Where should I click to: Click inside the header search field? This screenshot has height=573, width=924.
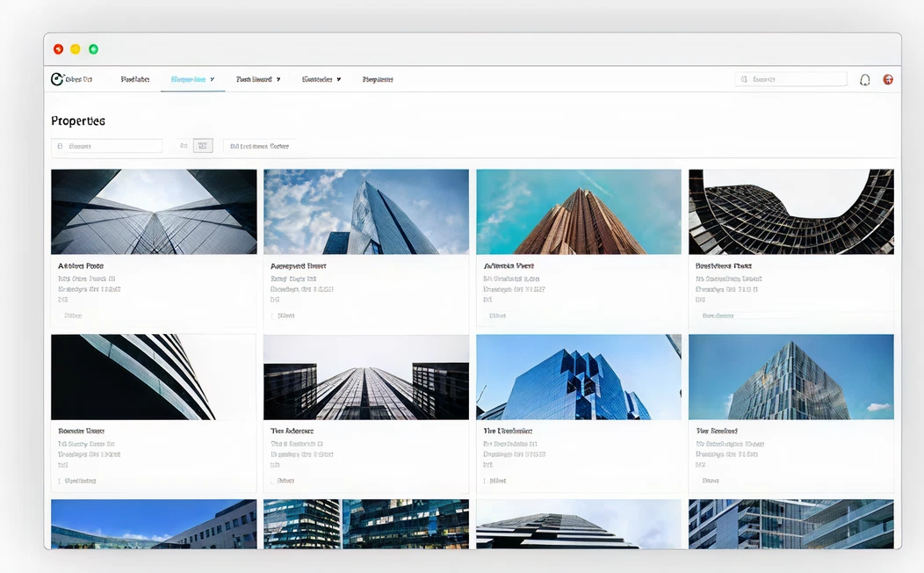tap(795, 79)
